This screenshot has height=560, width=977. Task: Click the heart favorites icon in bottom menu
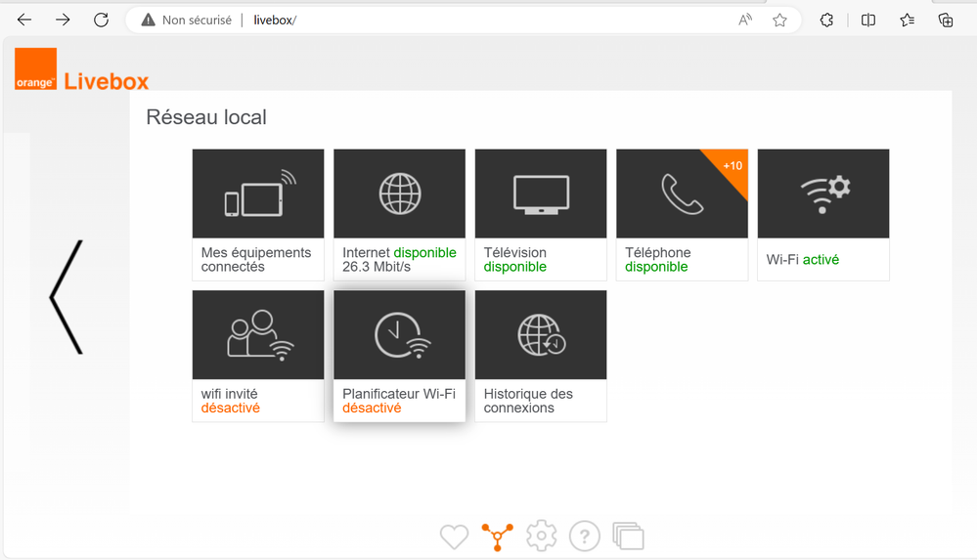454,537
